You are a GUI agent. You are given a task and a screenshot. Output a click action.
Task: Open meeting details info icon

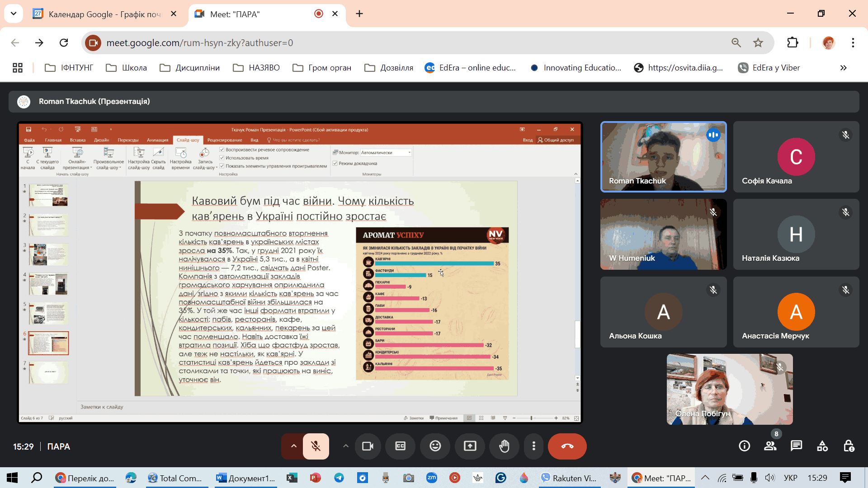click(744, 446)
